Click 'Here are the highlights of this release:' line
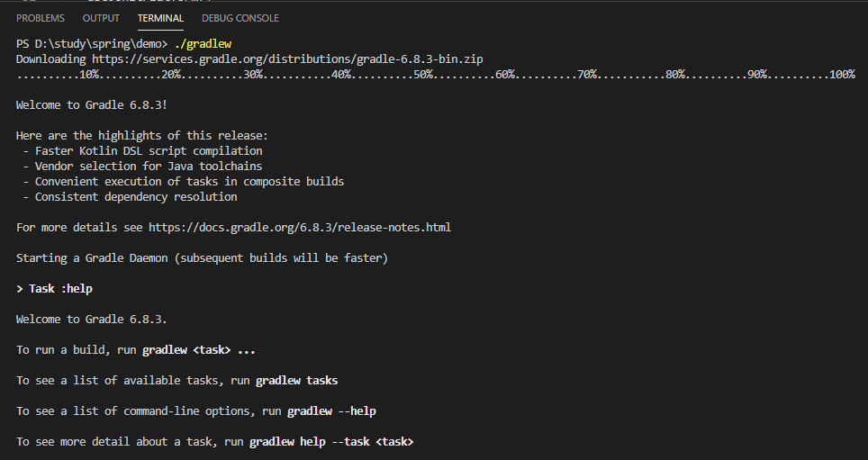Viewport: 868px width, 460px height. tap(142, 136)
